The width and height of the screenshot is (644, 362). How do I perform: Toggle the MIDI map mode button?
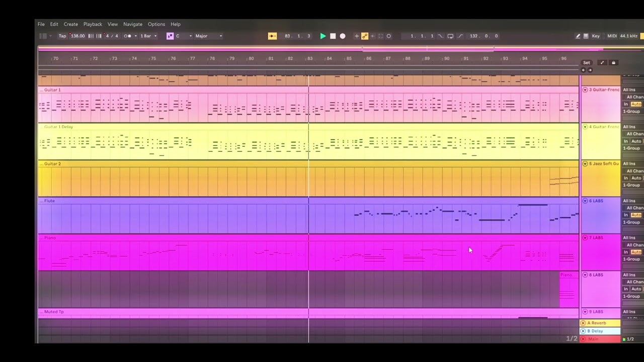[612, 36]
